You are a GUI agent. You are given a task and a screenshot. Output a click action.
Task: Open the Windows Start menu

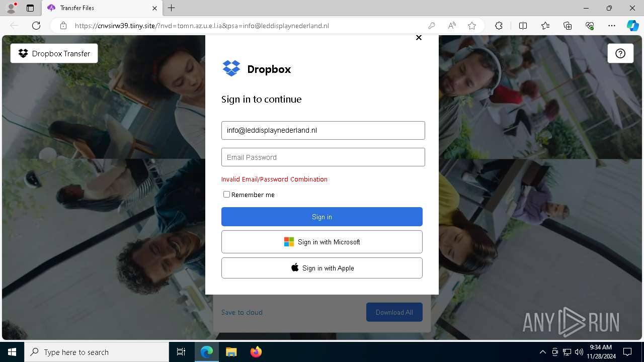[12, 352]
